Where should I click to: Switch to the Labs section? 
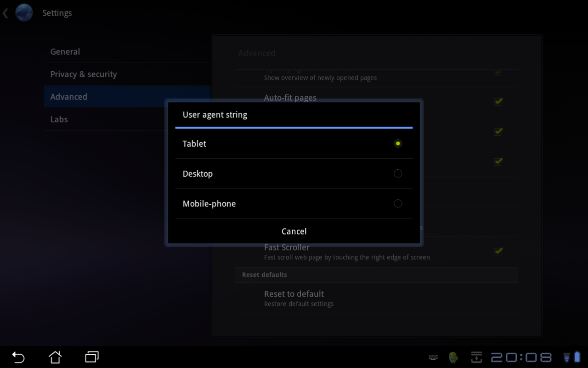[x=59, y=119]
